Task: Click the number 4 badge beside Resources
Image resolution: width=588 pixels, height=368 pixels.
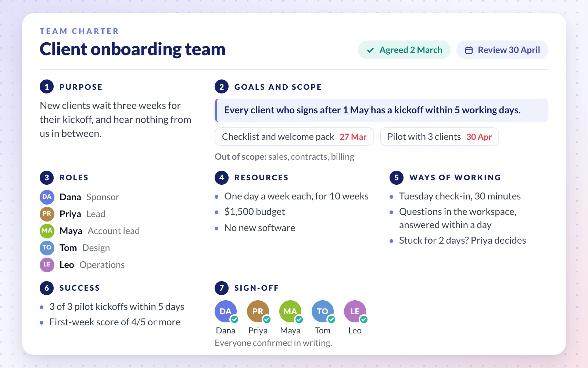Action: pyautogui.click(x=222, y=177)
